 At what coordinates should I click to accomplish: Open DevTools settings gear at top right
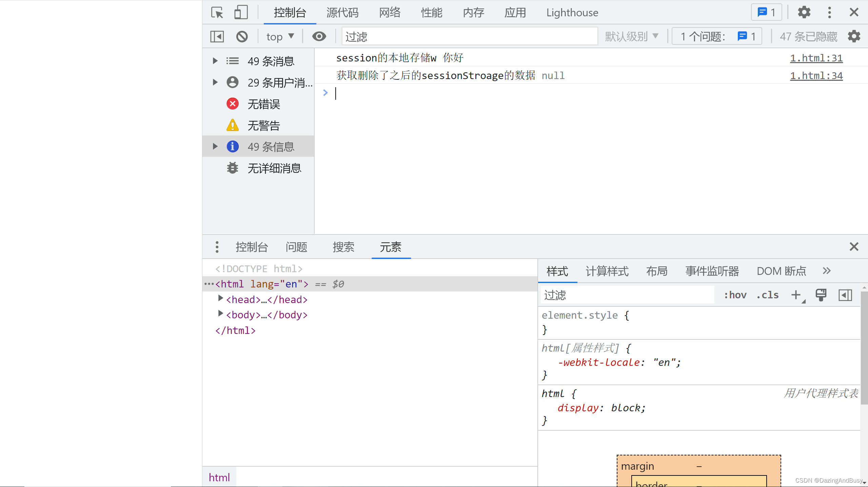coord(804,13)
